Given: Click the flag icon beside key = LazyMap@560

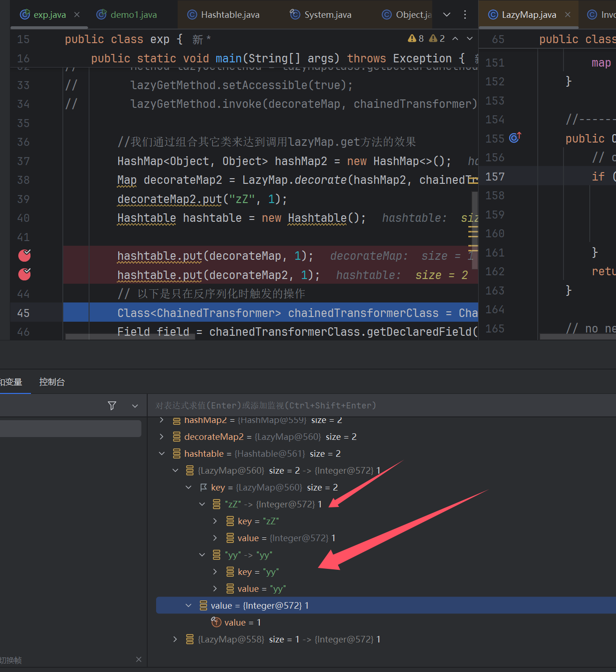Looking at the screenshot, I should click(203, 487).
